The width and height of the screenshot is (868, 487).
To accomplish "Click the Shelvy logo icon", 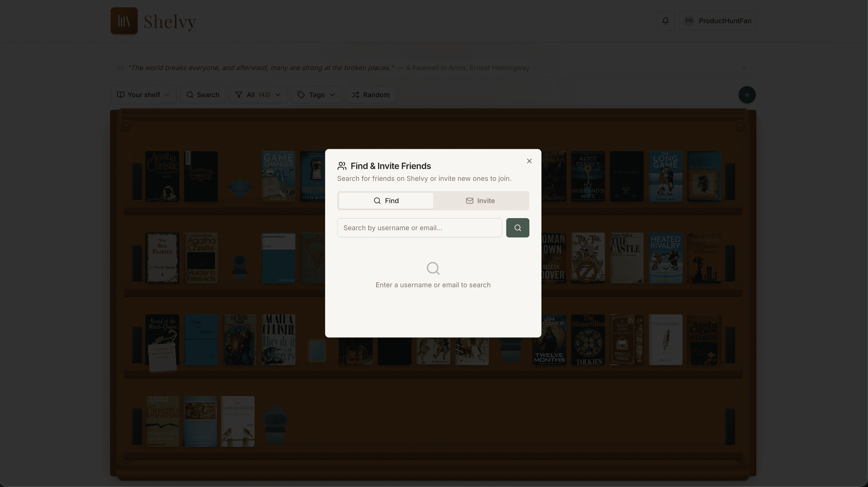I will (124, 21).
